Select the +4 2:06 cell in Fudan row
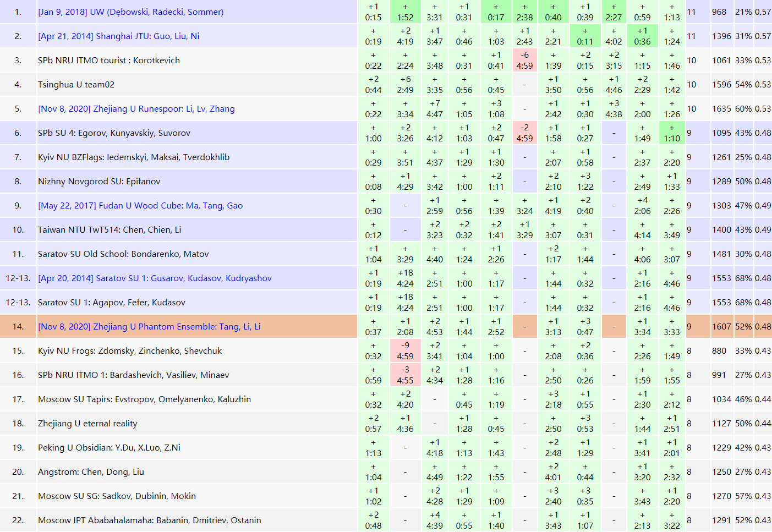The width and height of the screenshot is (772, 532). [x=642, y=206]
